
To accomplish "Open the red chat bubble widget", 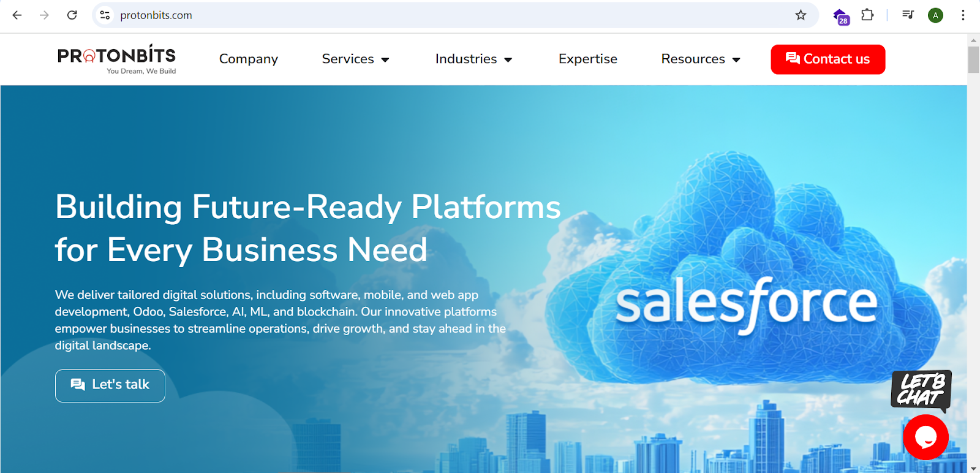I will (x=925, y=437).
